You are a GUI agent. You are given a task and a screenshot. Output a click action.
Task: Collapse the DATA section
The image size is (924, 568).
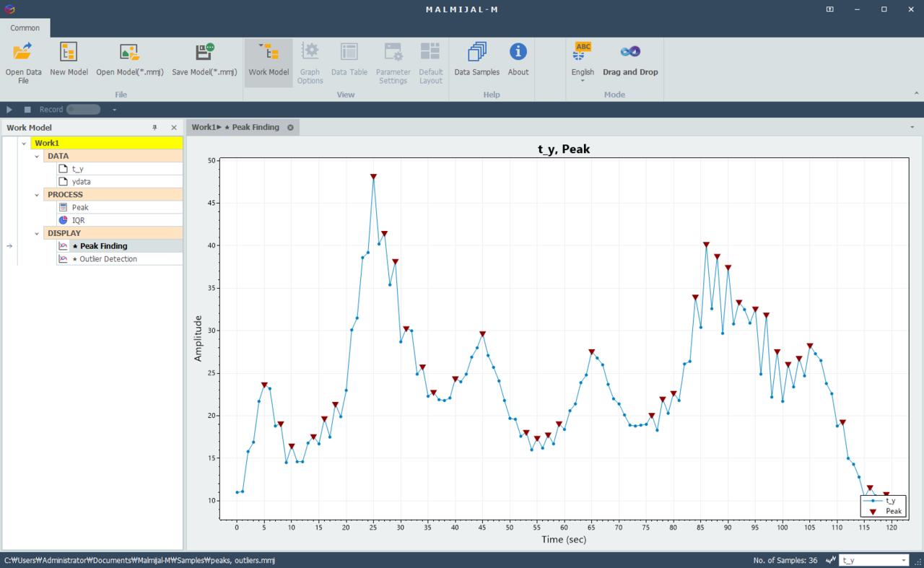tap(37, 156)
